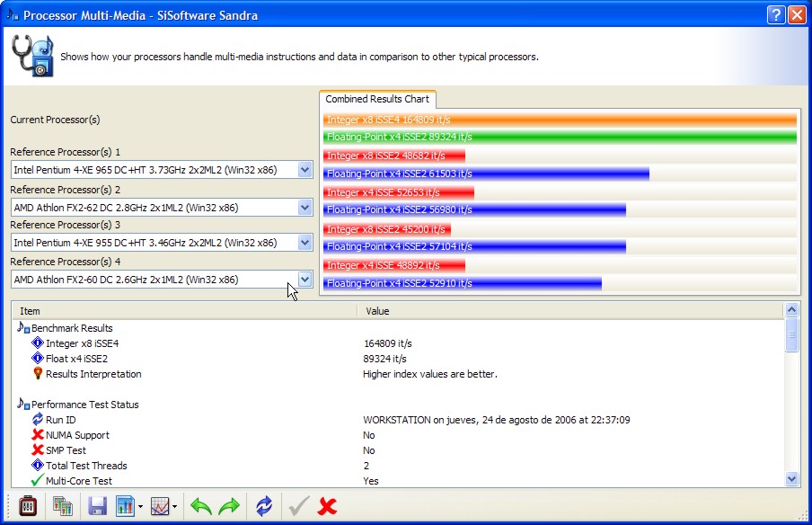The image size is (812, 525).
Task: Select the SMP Test row label
Action: pyautogui.click(x=66, y=450)
